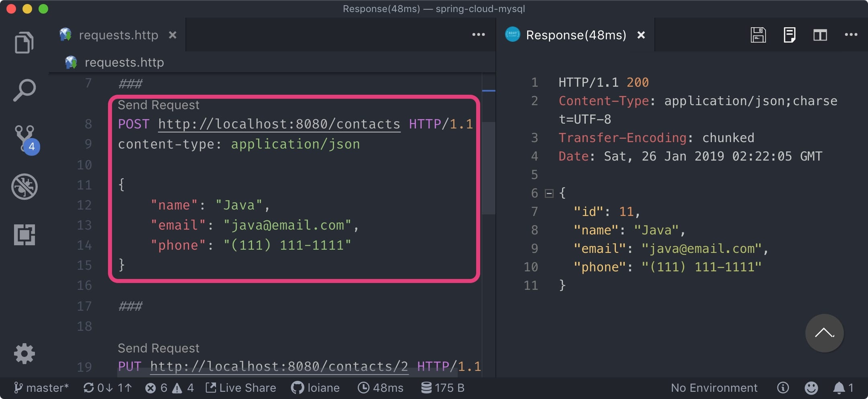
Task: Open the Extensions view
Action: point(24,234)
